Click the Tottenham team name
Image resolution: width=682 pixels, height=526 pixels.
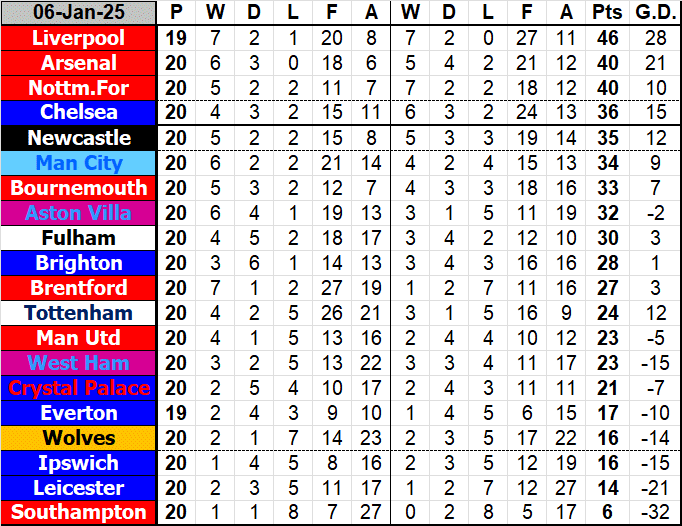click(79, 313)
